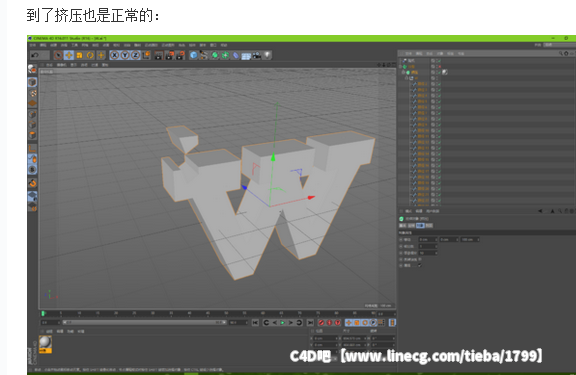The width and height of the screenshot is (576, 375).
Task: Select the Move tool in top toolbar
Action: click(69, 55)
